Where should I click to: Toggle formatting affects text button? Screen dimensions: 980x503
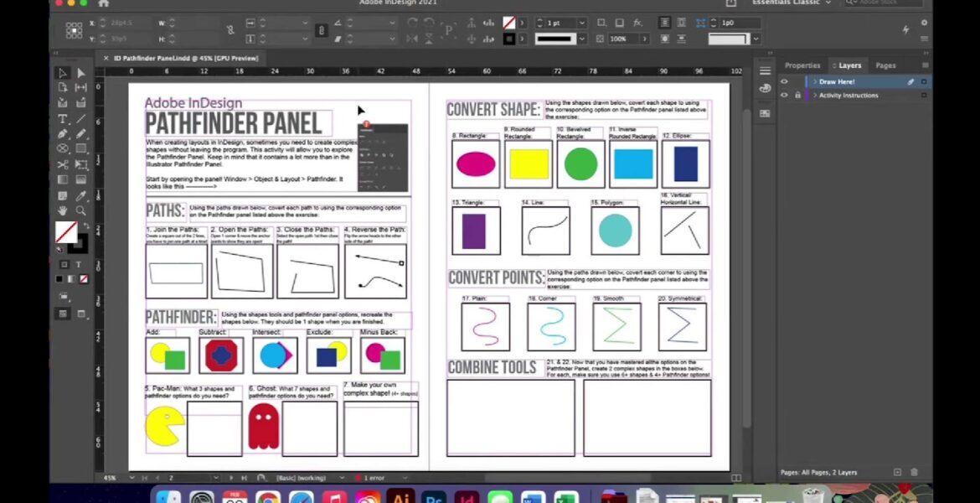click(x=78, y=265)
